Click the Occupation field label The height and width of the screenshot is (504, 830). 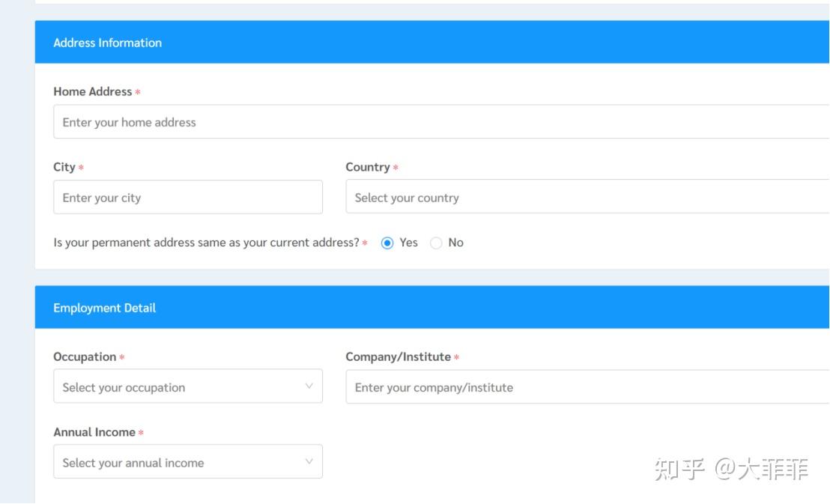85,356
